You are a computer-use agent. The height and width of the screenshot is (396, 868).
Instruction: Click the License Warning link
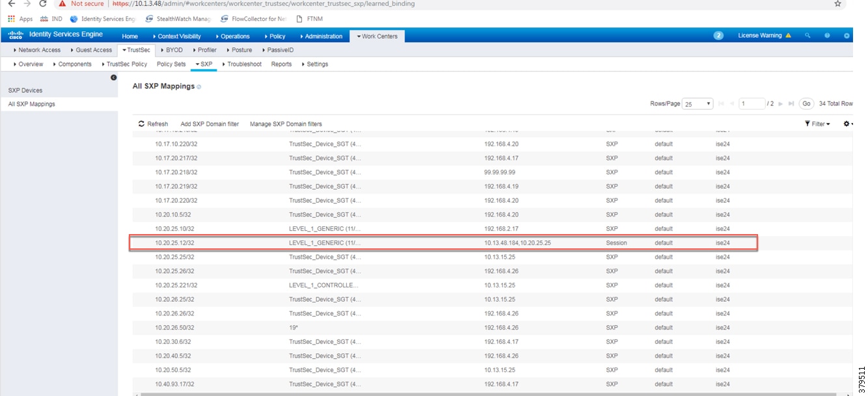point(760,36)
